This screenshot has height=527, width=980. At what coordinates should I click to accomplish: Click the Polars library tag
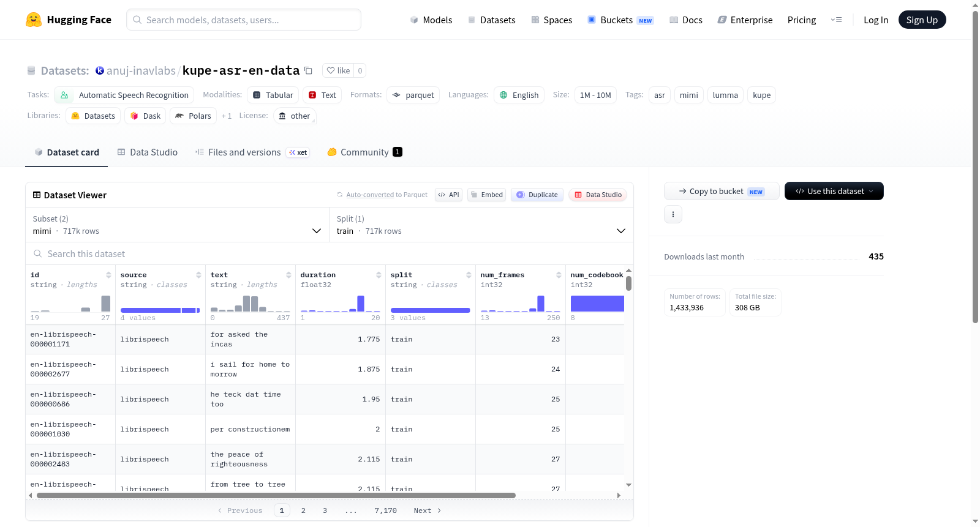[193, 116]
